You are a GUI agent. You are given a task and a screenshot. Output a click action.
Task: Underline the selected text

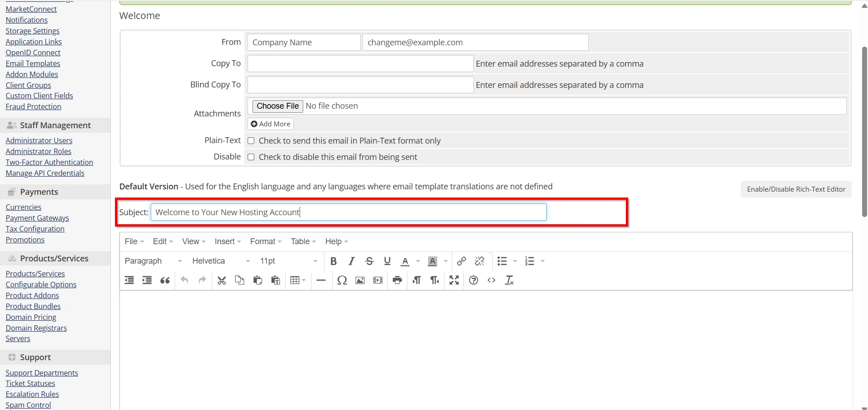coord(387,261)
